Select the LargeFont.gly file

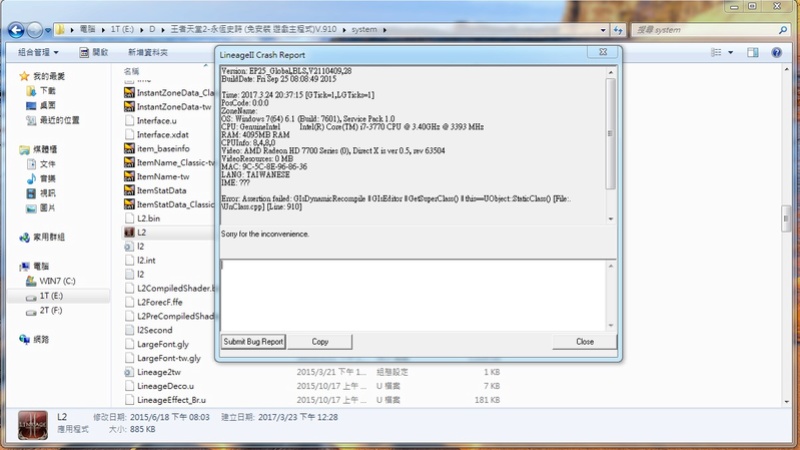(x=163, y=344)
